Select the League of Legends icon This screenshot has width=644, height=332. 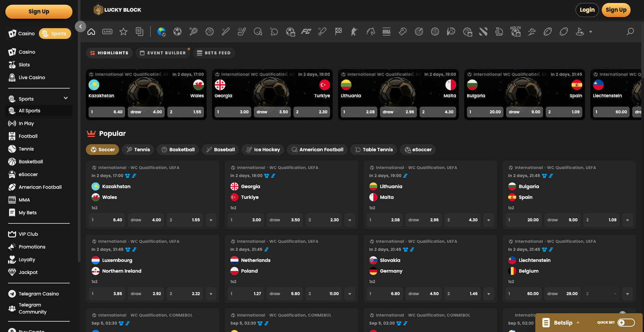[499, 32]
